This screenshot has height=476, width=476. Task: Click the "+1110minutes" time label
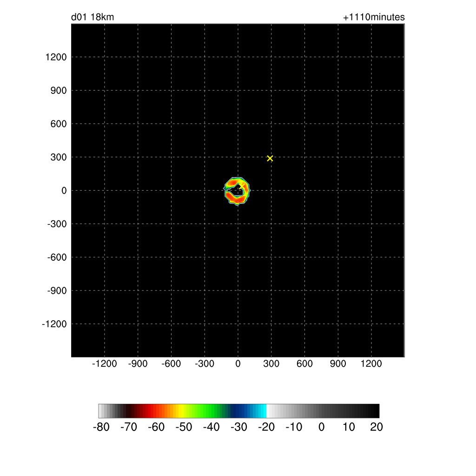coord(374,18)
